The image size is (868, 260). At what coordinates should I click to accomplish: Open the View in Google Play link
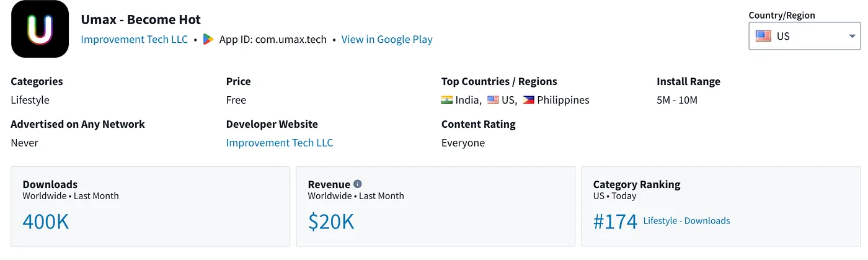point(387,39)
